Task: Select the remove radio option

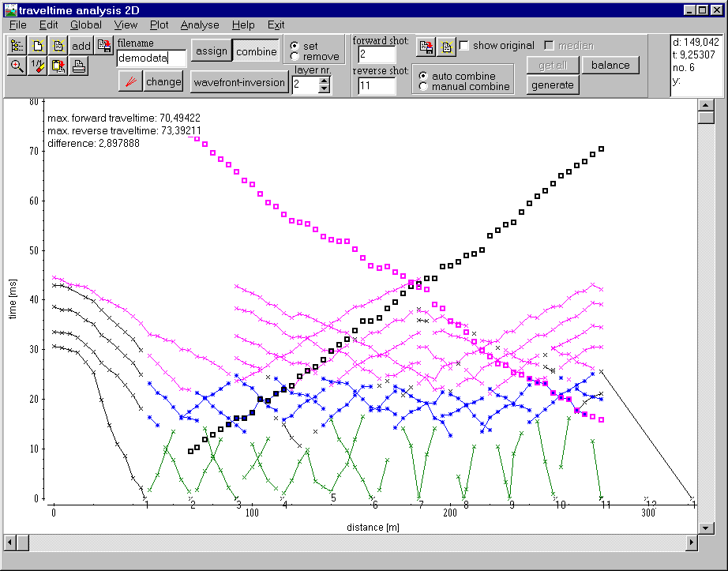Action: [295, 57]
